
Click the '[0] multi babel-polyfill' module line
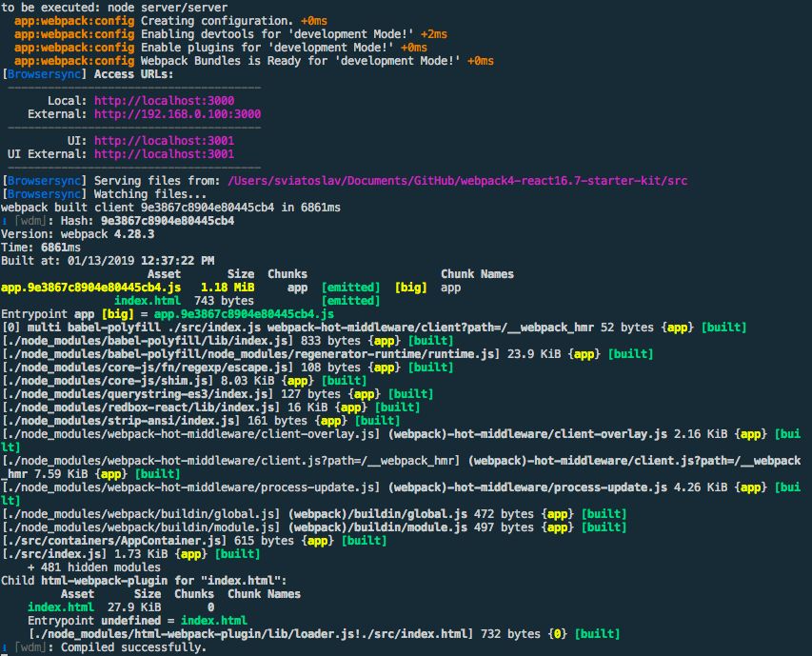pyautogui.click(x=374, y=328)
